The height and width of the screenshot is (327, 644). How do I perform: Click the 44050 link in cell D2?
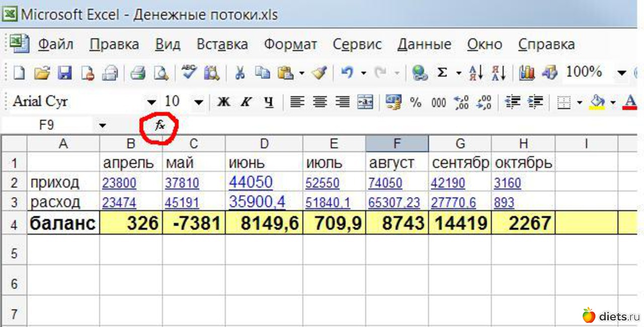click(x=251, y=182)
